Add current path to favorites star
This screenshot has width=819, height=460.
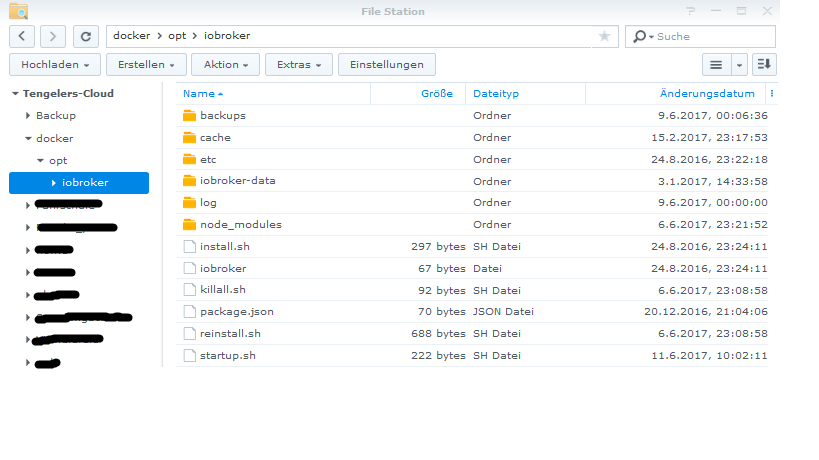point(604,36)
